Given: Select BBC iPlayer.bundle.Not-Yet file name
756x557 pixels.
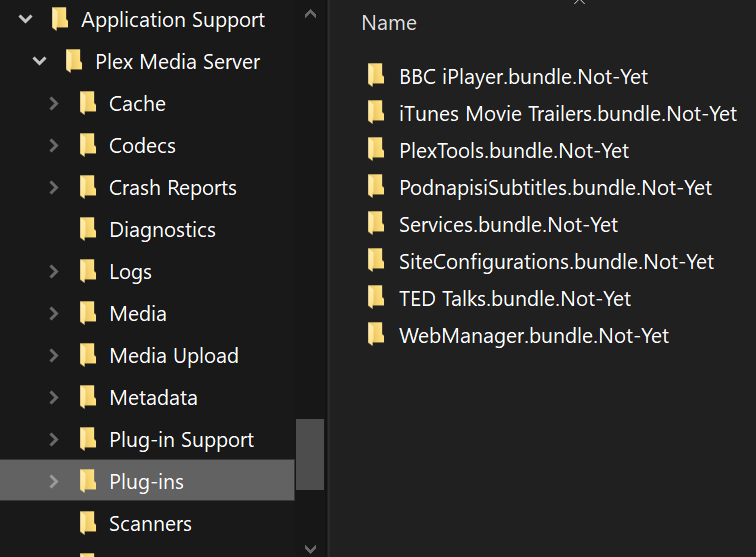Looking at the screenshot, I should coord(524,77).
